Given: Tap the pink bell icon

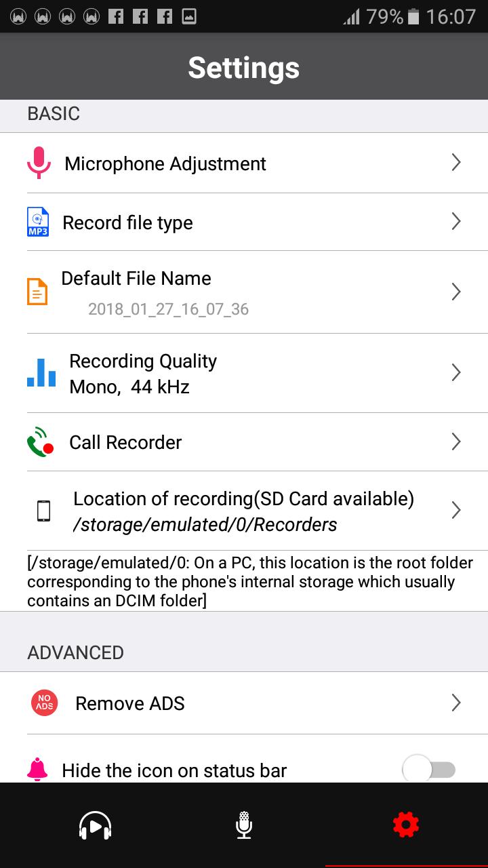Looking at the screenshot, I should 37,770.
